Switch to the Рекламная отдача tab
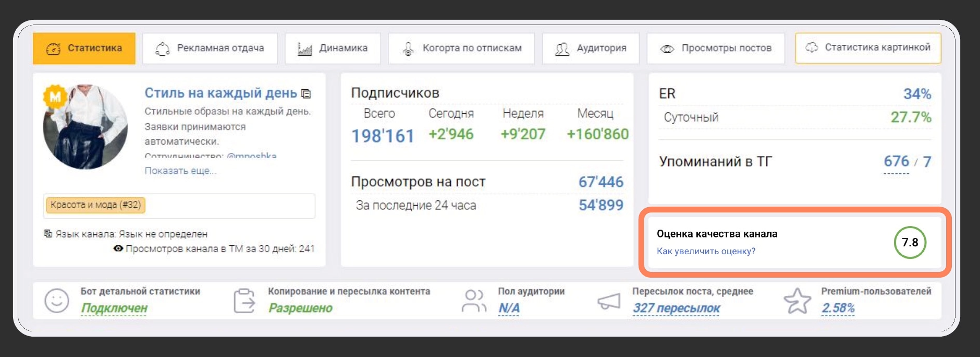This screenshot has height=357, width=980. (x=210, y=49)
